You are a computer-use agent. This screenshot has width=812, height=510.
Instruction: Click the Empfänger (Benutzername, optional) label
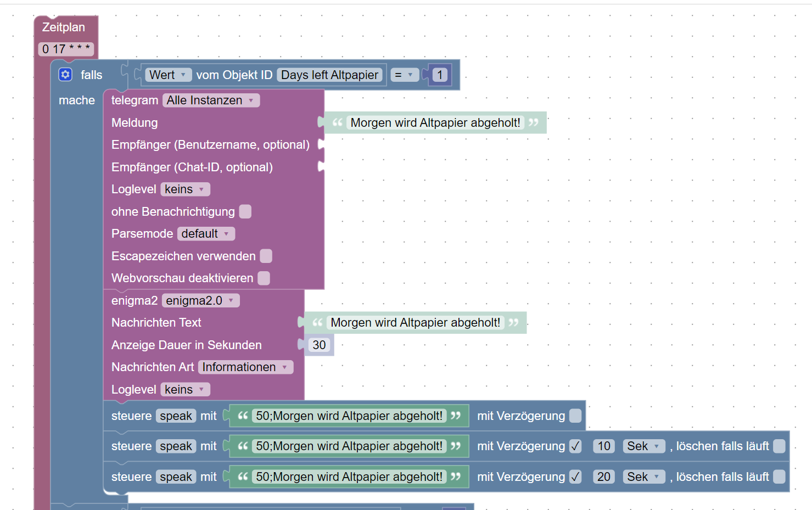[210, 145]
